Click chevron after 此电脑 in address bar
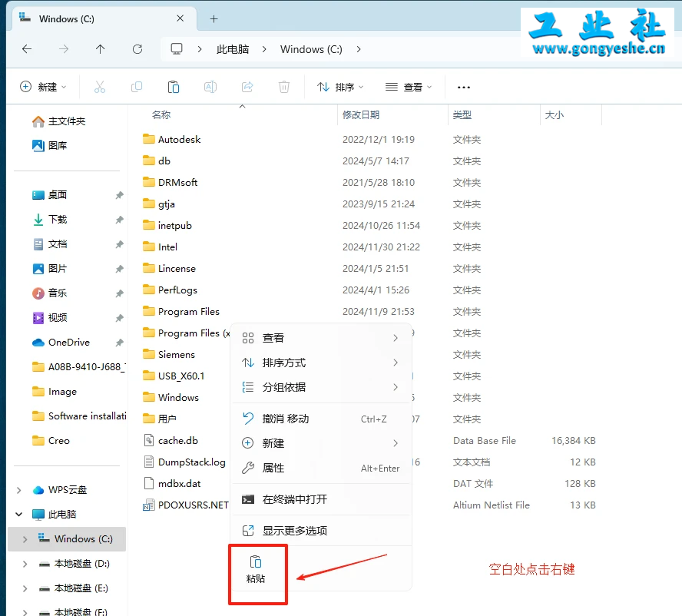 click(x=264, y=49)
